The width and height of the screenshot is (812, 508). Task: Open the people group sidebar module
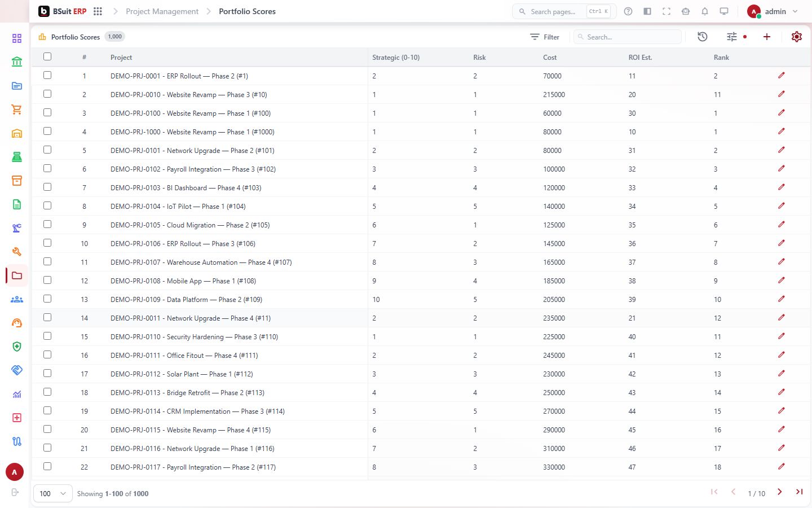17,299
